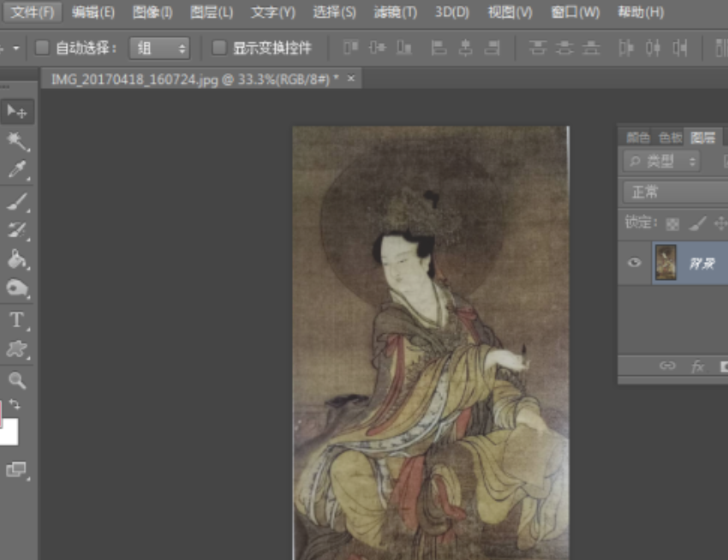Viewport: 728px width, 560px height.
Task: Open the 窗口(W) menu
Action: tap(576, 12)
